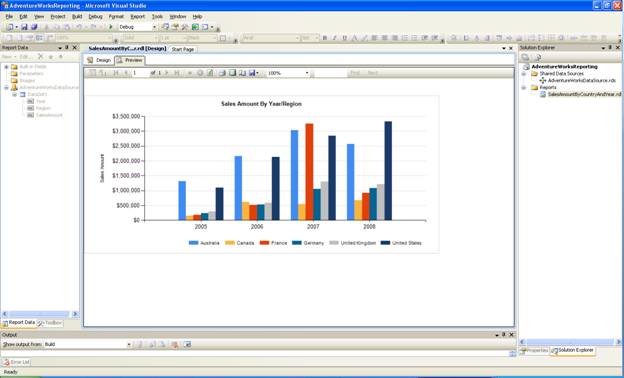Expand the Built-in Fields folder node

coord(6,67)
